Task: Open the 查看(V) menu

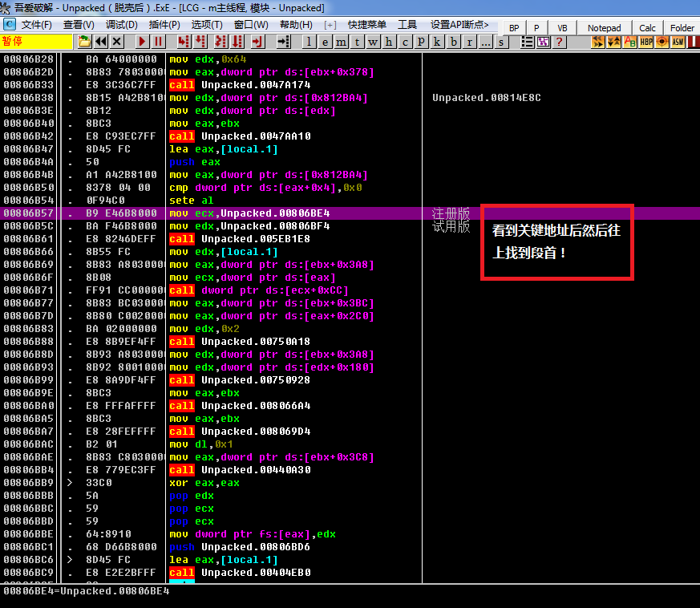Action: pos(79,25)
